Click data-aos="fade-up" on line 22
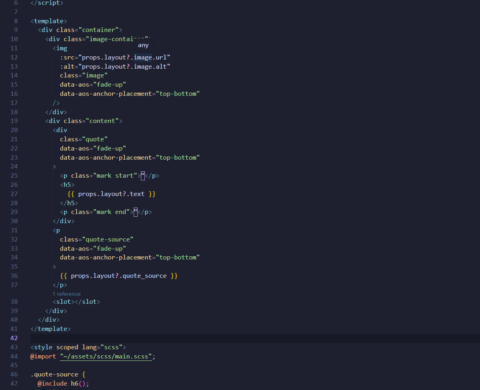Screen dimensions: 480x390 pyautogui.click(x=93, y=148)
